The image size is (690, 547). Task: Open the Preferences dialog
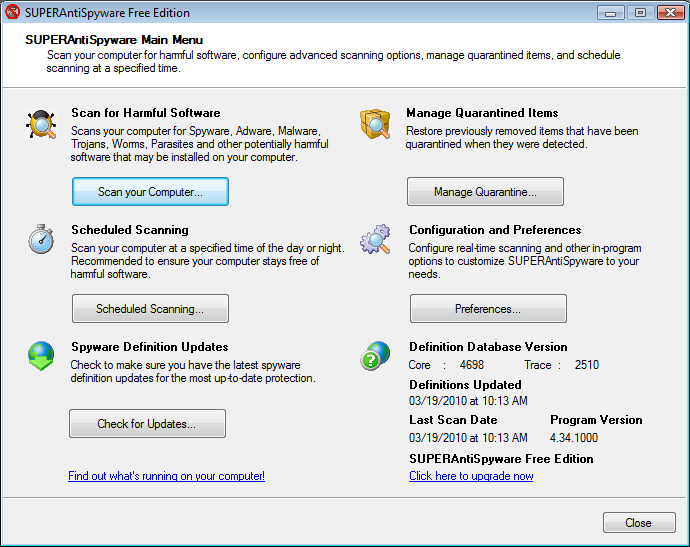tap(488, 309)
